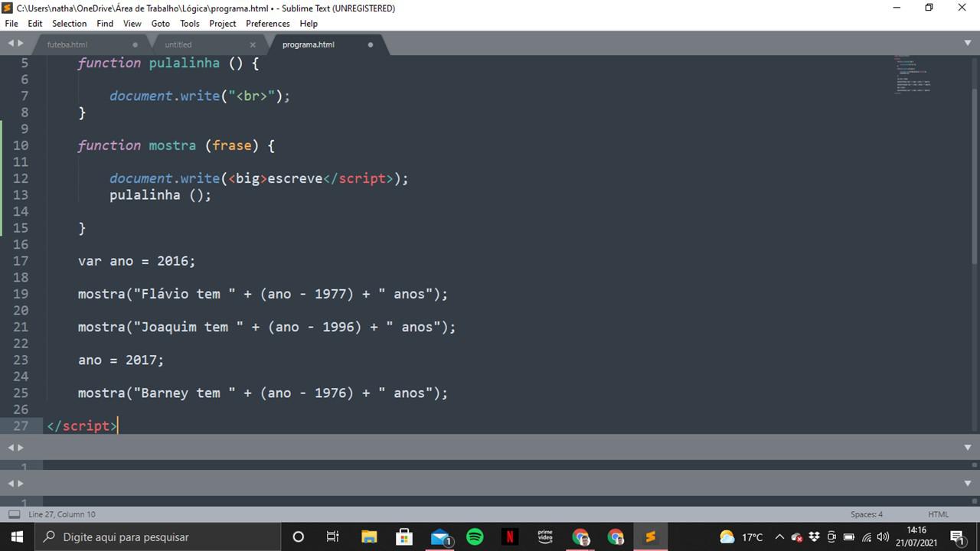Click left tab-scroll arrow of middle pane

(x=11, y=447)
